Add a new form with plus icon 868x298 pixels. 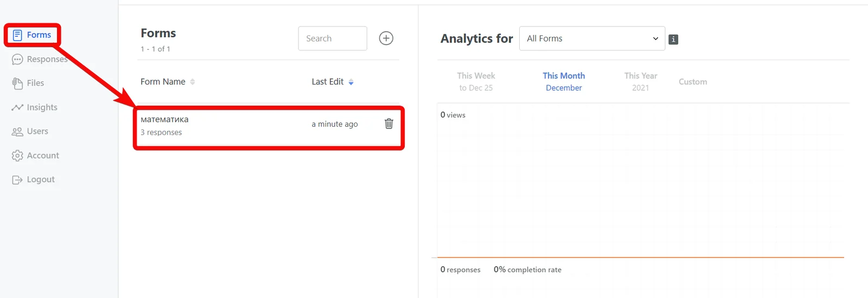386,38
